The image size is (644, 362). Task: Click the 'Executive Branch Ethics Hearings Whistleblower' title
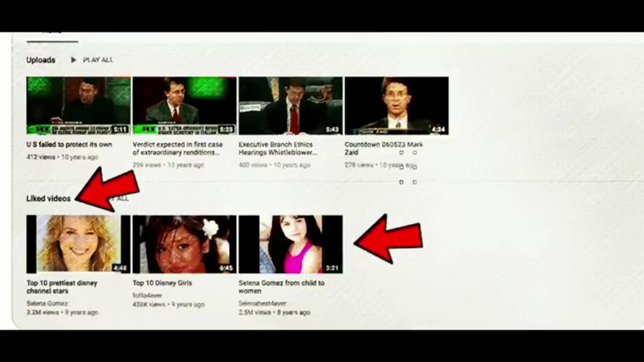coord(278,148)
